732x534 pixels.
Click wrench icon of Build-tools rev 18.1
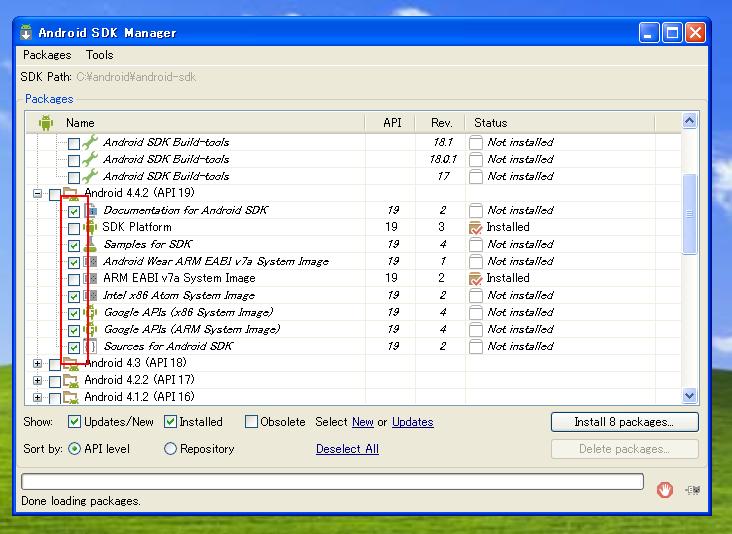pos(90,142)
